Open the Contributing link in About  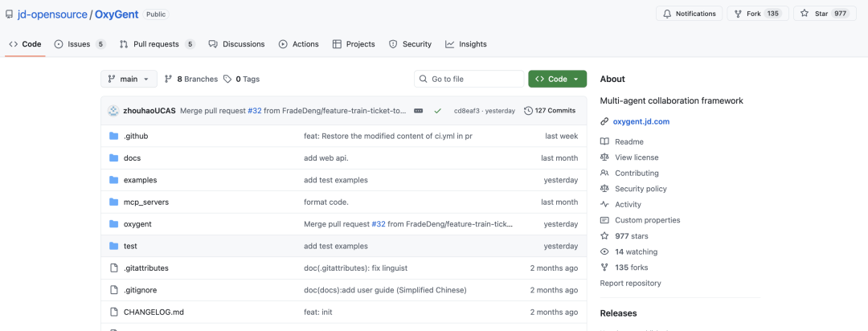coord(637,174)
